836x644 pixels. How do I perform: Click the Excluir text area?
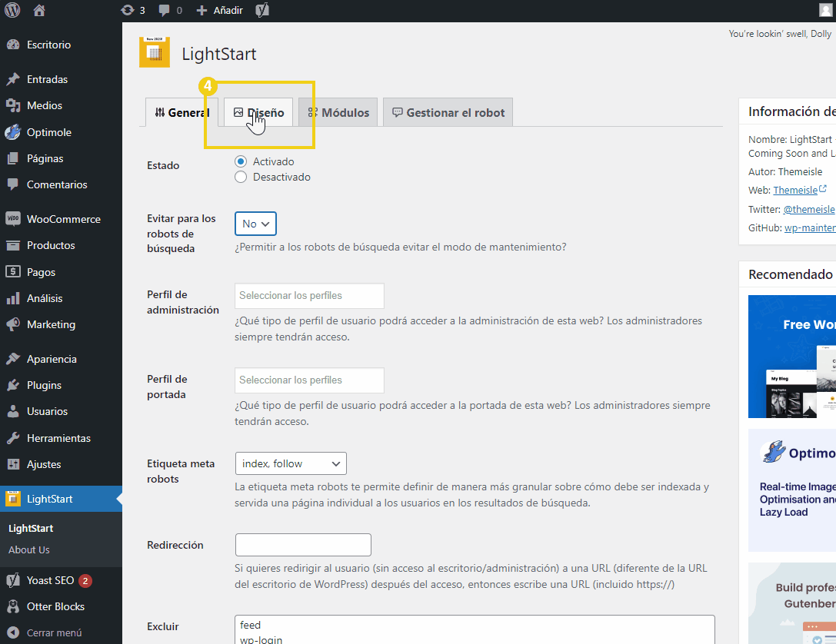(x=475, y=629)
